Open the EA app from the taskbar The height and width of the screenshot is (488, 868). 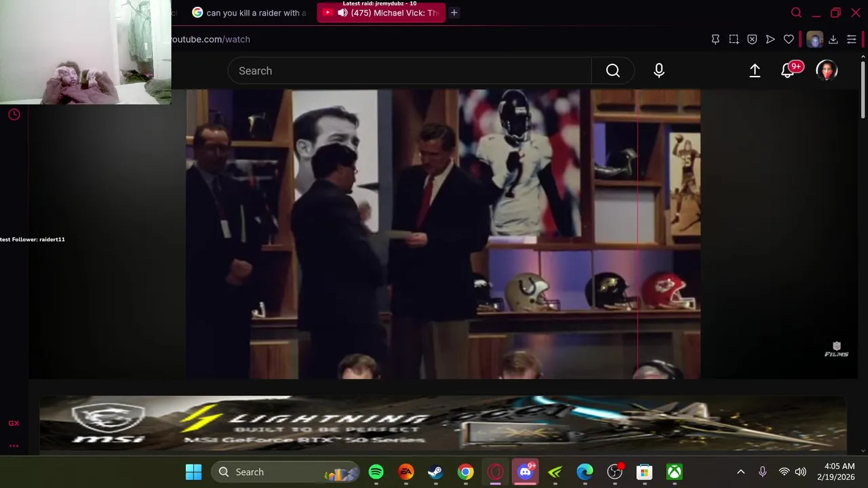point(406,472)
